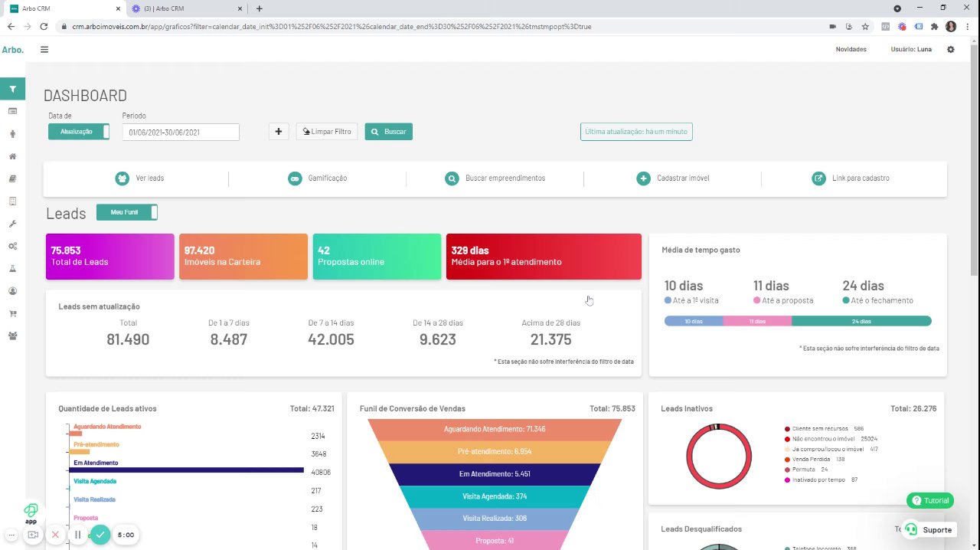Finish recording with the green checkmark
The image size is (980, 550).
(100, 535)
